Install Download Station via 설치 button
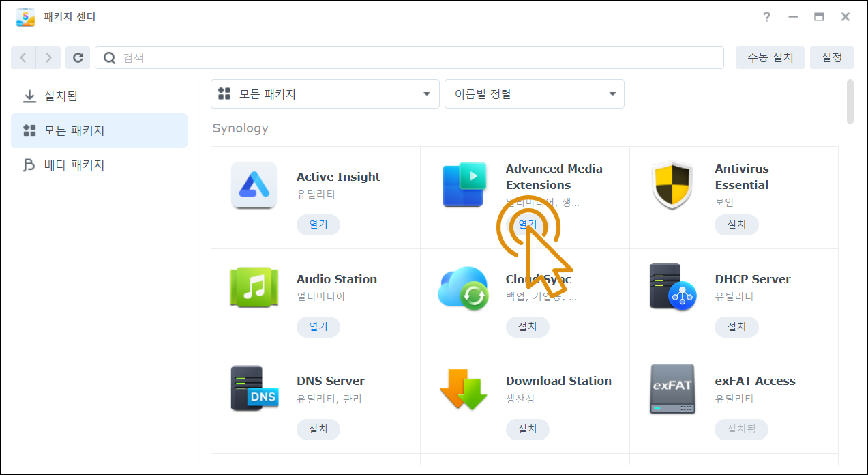 pyautogui.click(x=528, y=429)
